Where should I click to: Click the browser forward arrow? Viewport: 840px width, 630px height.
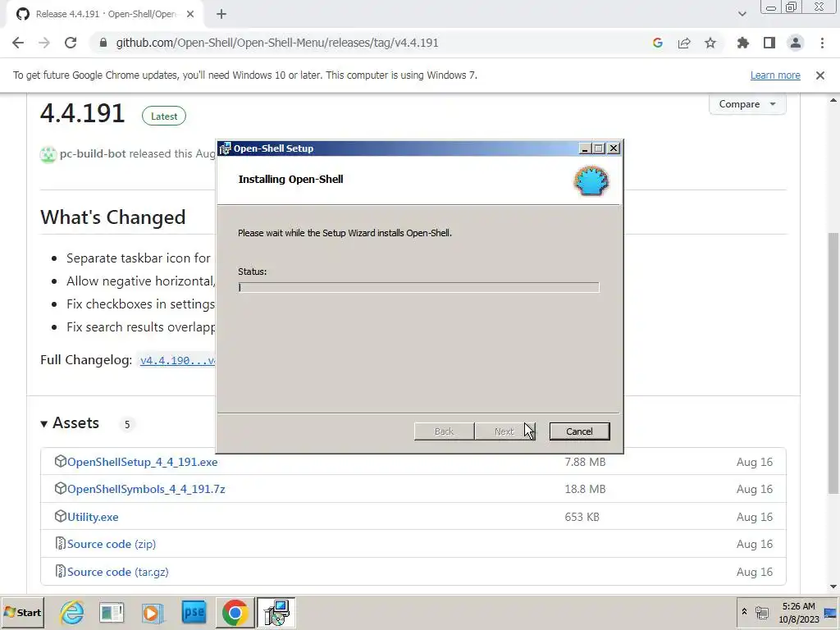(x=44, y=43)
